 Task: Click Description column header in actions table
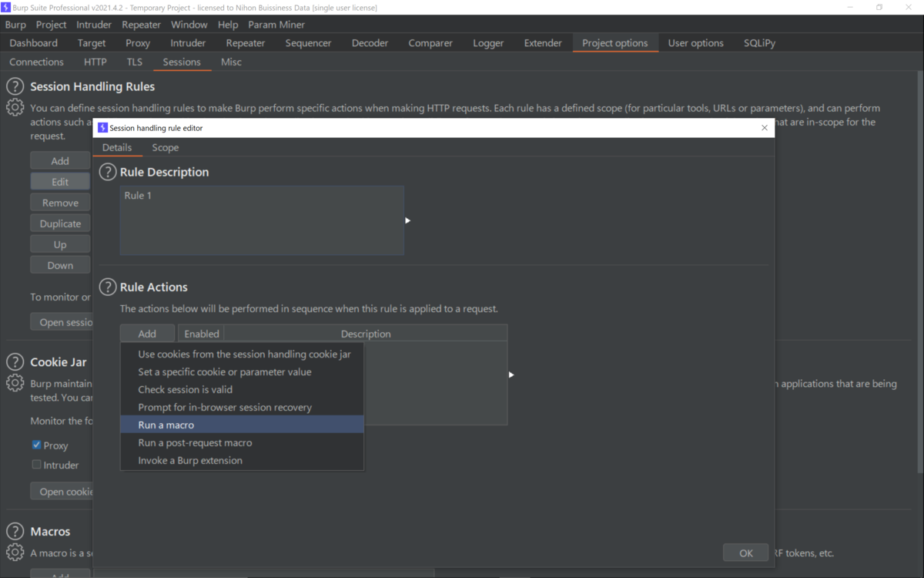coord(366,334)
